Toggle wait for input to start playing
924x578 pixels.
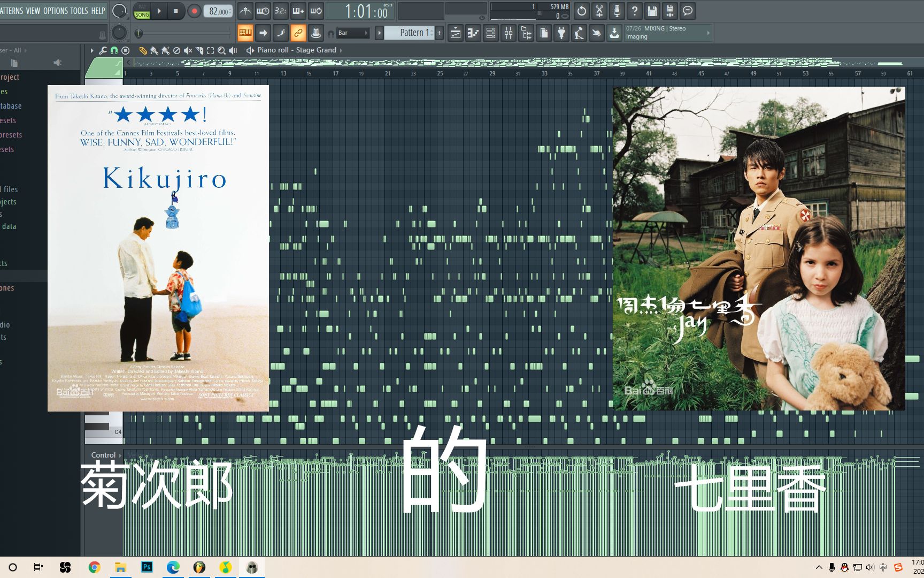263,11
